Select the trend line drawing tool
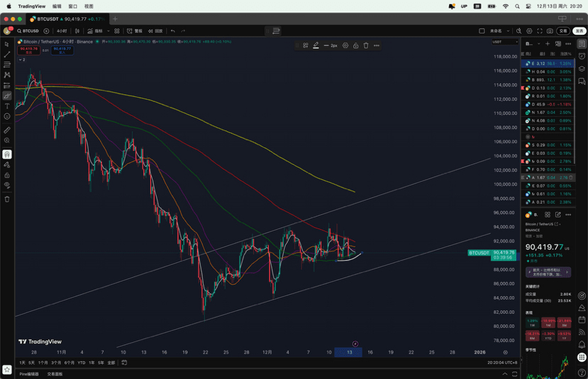This screenshot has width=588, height=379. 7,55
